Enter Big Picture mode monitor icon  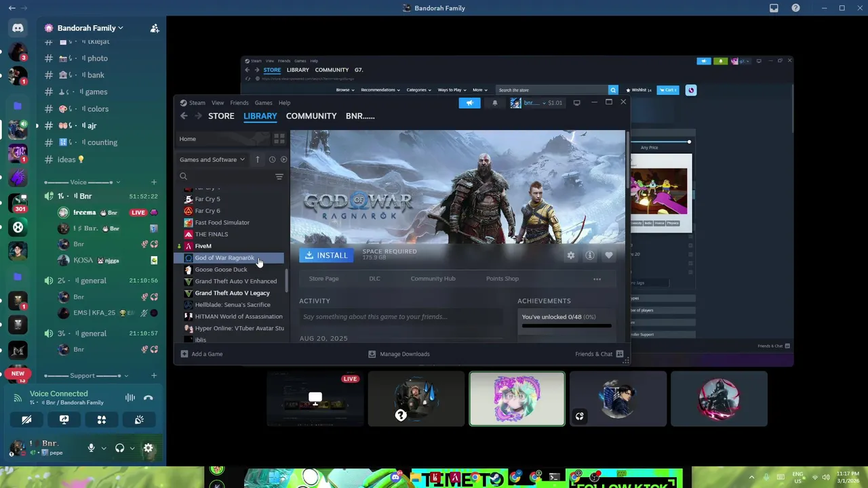click(576, 103)
